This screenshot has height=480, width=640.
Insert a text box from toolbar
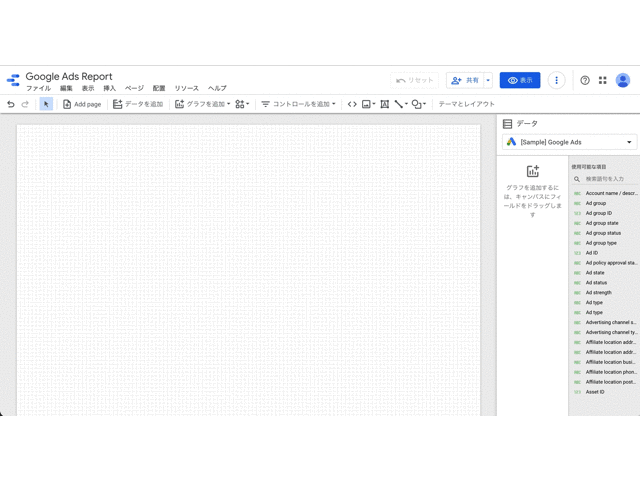pyautogui.click(x=384, y=104)
